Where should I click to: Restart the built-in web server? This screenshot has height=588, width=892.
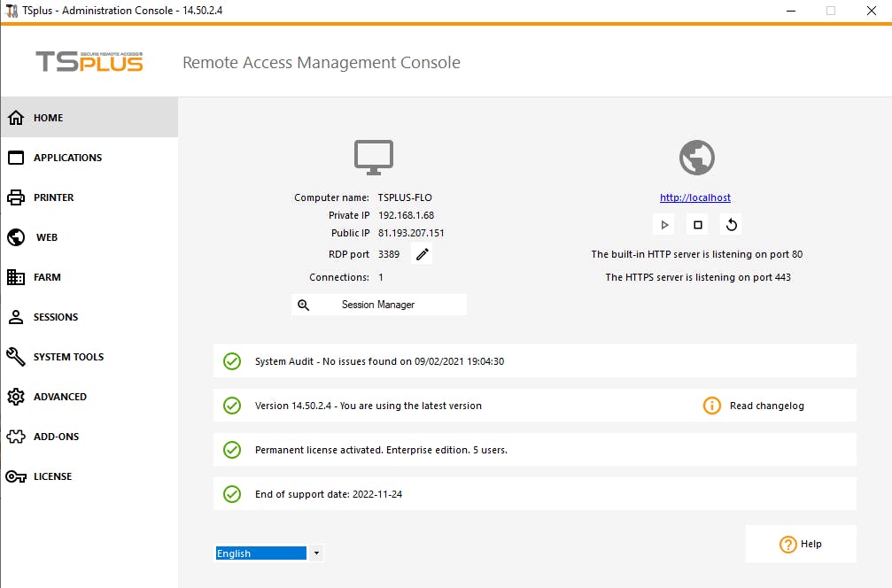731,224
